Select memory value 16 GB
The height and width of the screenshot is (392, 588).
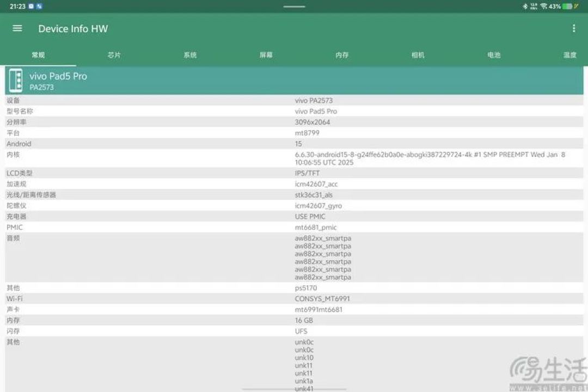304,321
